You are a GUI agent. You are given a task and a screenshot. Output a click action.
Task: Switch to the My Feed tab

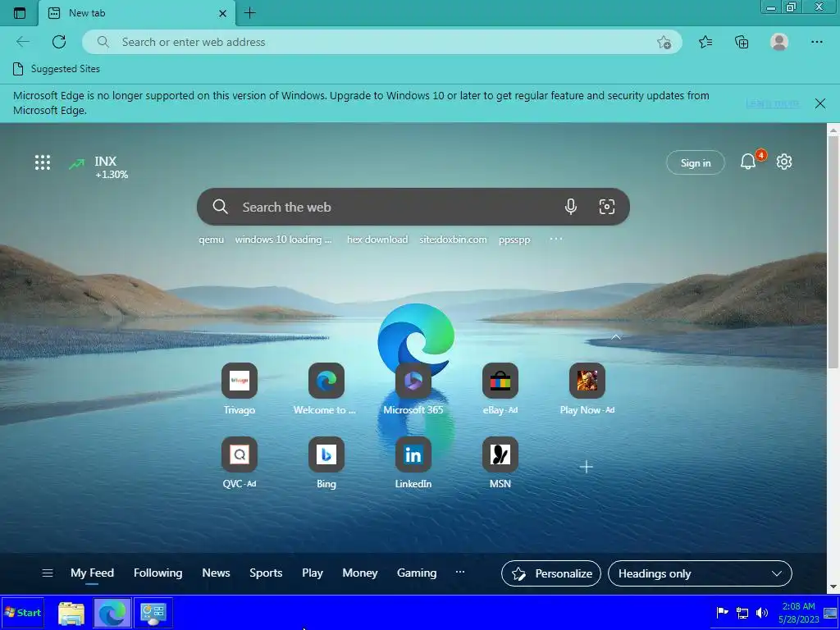pyautogui.click(x=92, y=573)
